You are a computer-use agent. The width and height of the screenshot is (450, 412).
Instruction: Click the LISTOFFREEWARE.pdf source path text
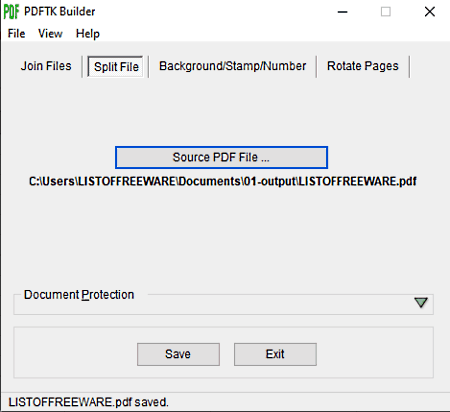click(223, 181)
